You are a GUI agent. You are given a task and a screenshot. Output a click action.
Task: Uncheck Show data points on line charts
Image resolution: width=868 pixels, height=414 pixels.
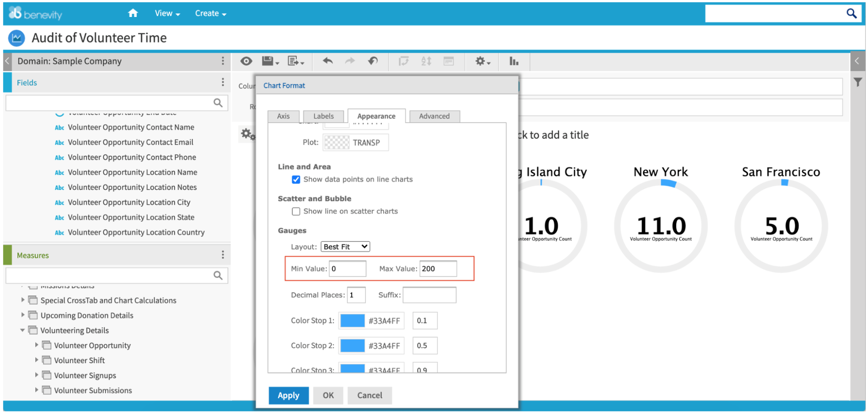[296, 180]
